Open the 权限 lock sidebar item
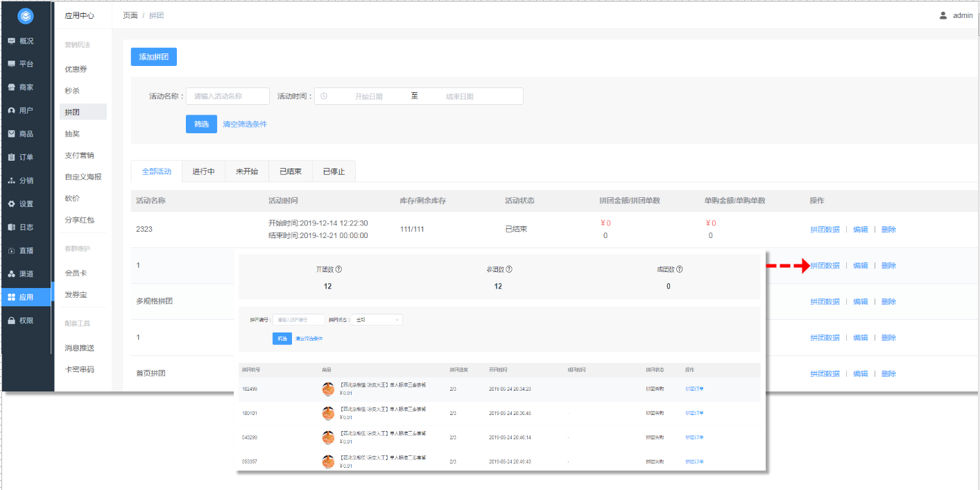980x490 pixels. click(26, 321)
